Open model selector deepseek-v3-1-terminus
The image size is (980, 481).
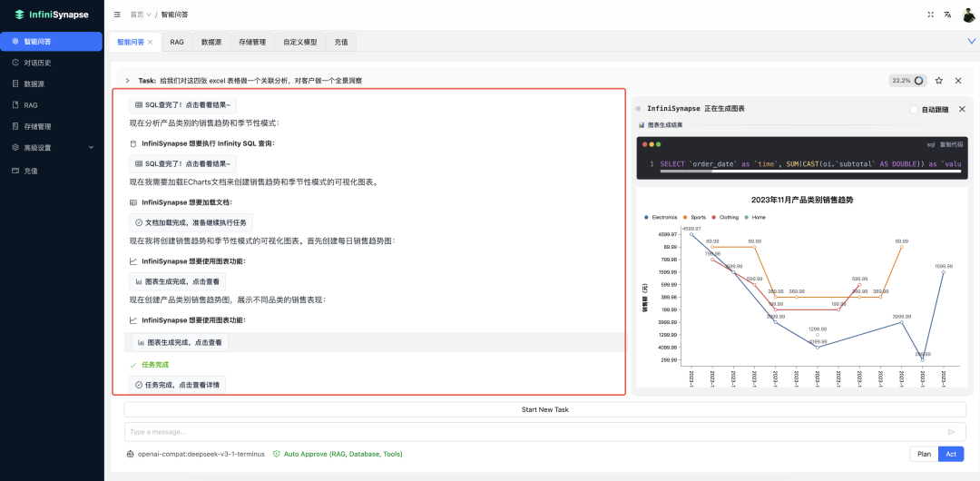196,454
